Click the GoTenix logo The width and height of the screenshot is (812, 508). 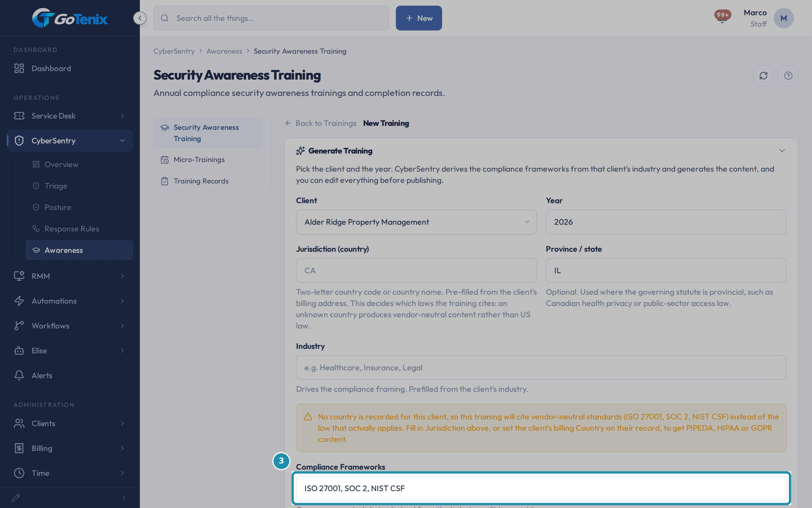pos(70,18)
